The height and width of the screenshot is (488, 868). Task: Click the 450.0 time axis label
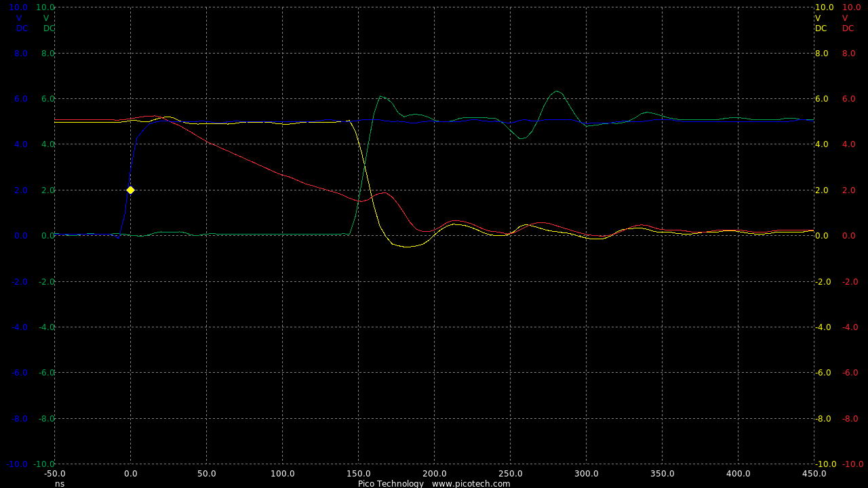[x=814, y=474]
